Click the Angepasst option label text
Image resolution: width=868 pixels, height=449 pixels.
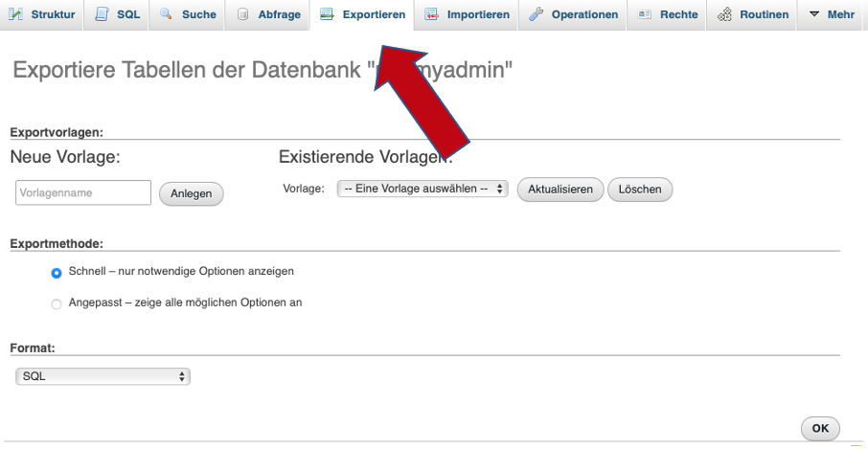[x=186, y=303]
